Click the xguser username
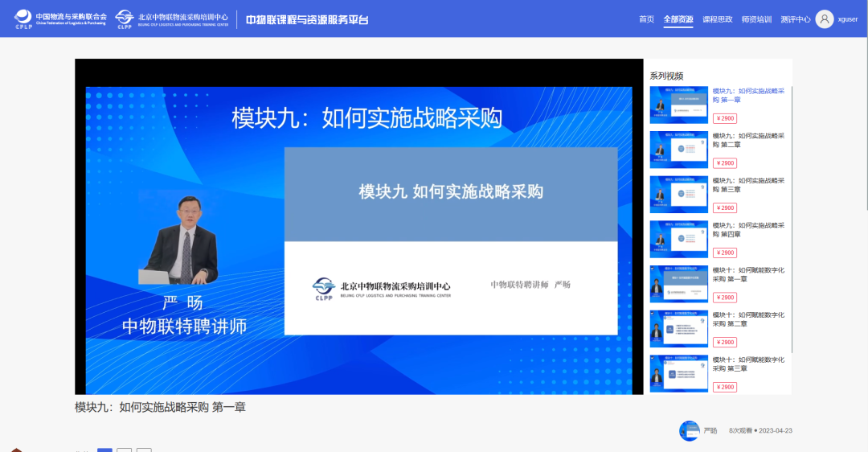The image size is (868, 452). 848,19
